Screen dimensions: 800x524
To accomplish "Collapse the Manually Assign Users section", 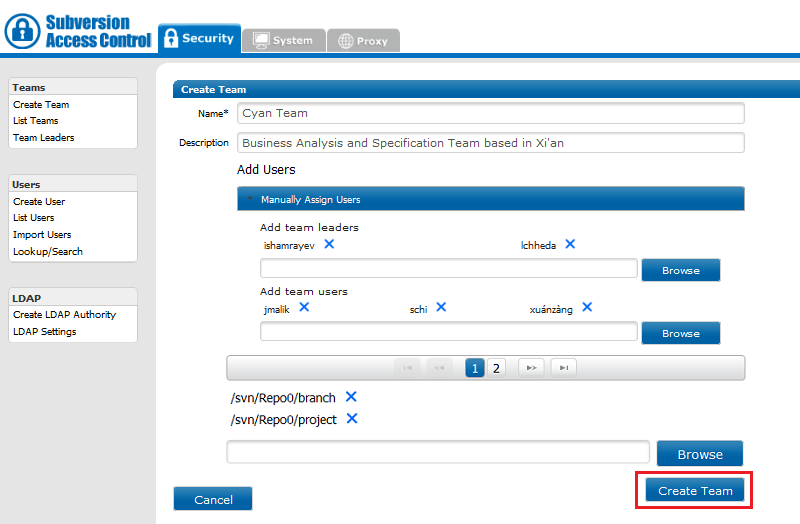I will coord(490,199).
